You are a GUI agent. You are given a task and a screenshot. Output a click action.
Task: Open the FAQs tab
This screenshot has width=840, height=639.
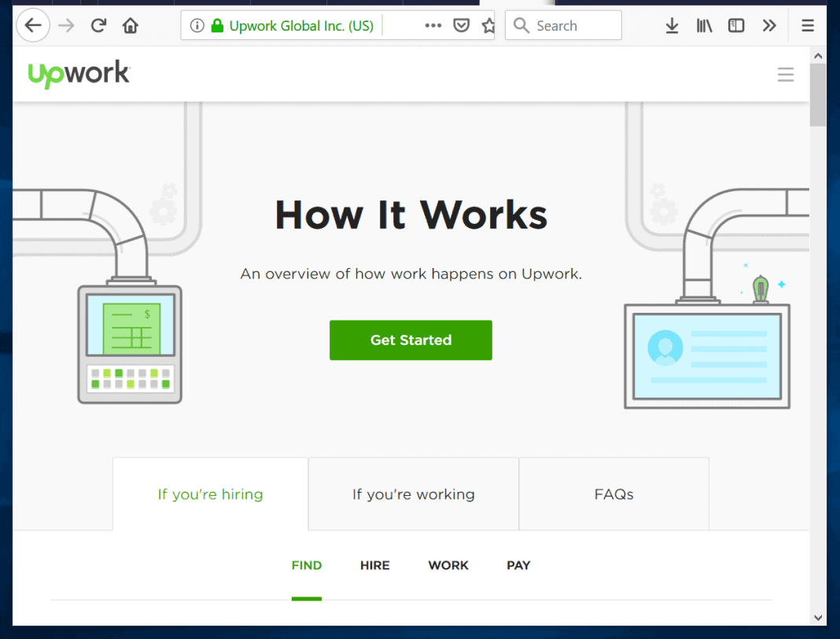614,494
